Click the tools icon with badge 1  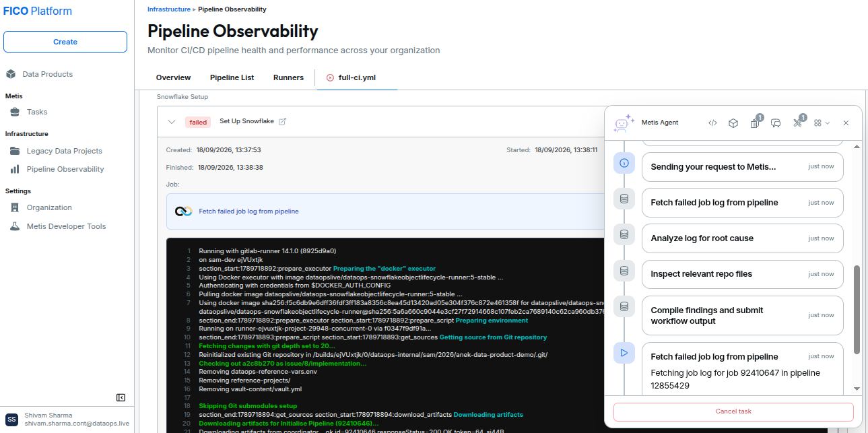797,123
